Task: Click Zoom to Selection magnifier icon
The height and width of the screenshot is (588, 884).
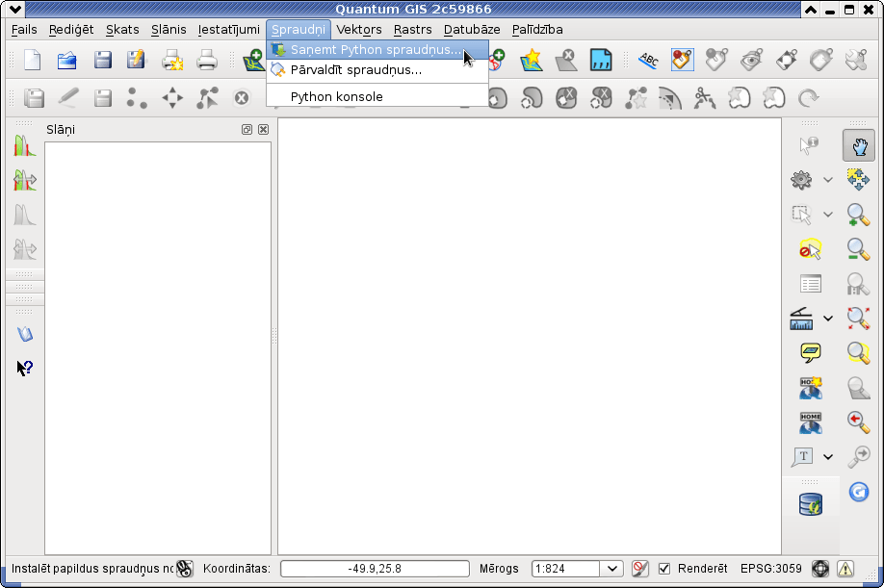Action: coord(859,352)
